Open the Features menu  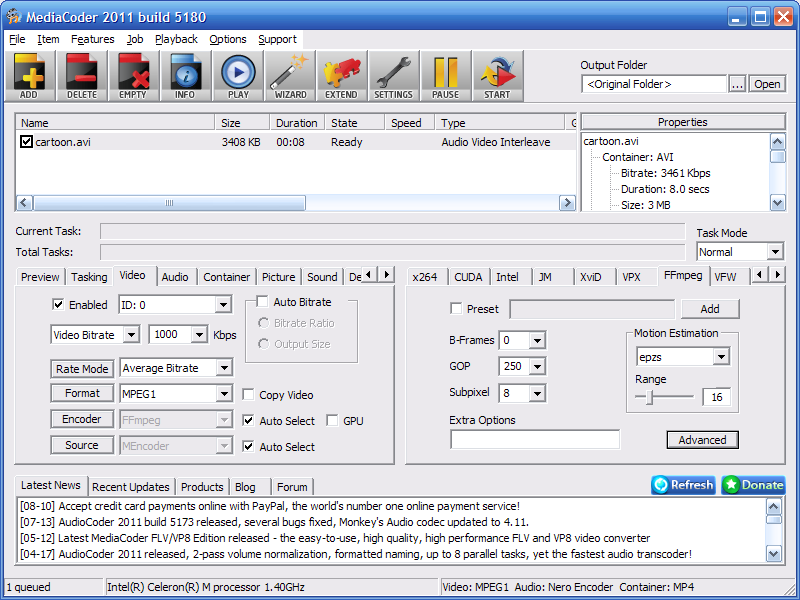coord(92,39)
